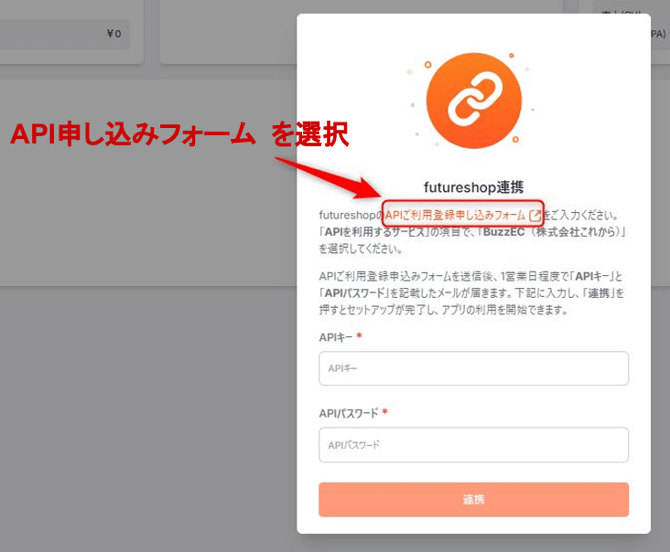Focus the APIキー input field
This screenshot has height=552, width=670.
point(473,369)
